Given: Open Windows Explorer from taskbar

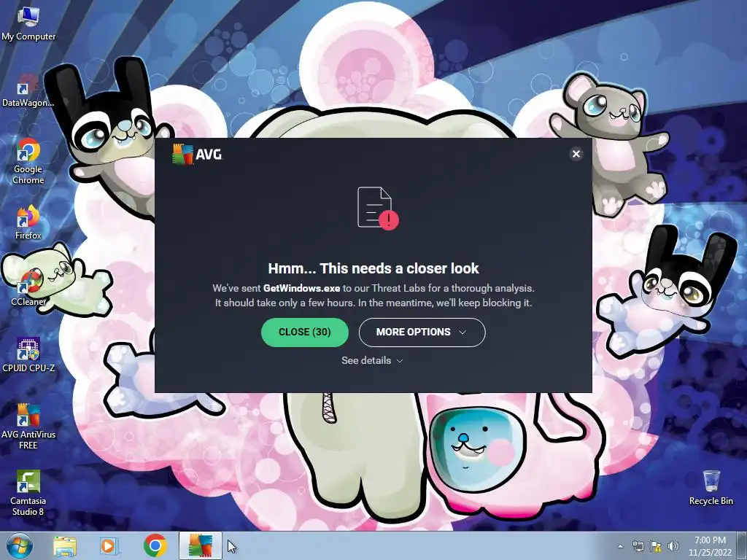Looking at the screenshot, I should click(x=65, y=546).
